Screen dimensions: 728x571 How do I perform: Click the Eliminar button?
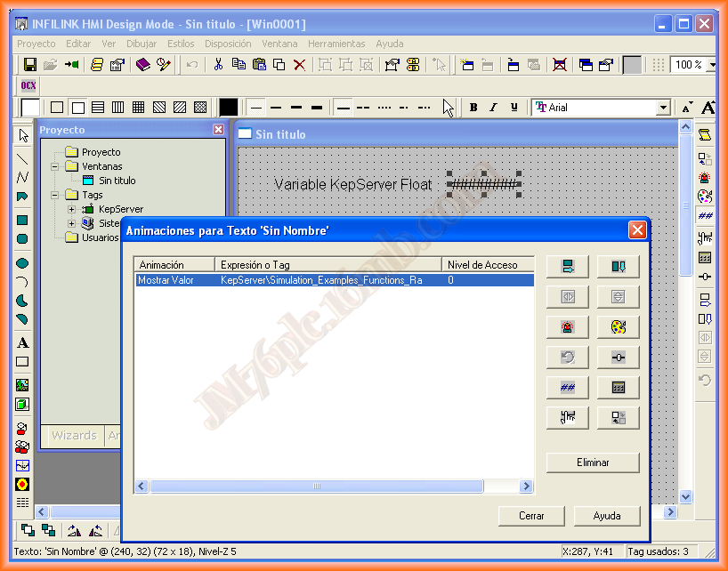pyautogui.click(x=592, y=462)
